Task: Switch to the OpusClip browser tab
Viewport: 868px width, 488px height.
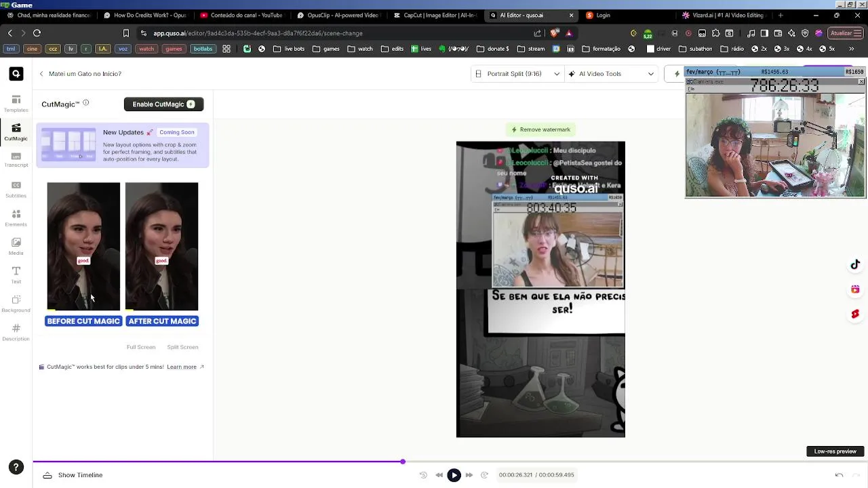Action: point(338,15)
